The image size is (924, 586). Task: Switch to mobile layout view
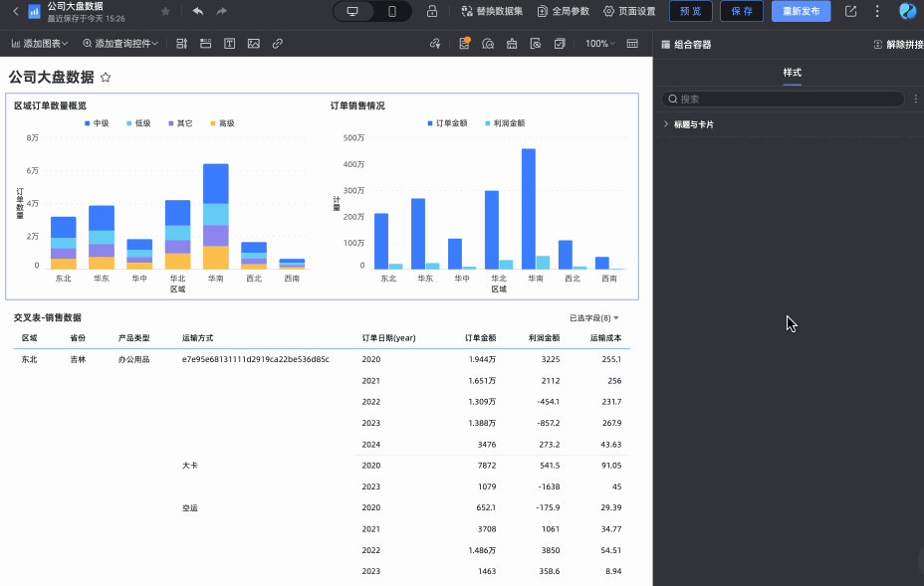[x=392, y=11]
